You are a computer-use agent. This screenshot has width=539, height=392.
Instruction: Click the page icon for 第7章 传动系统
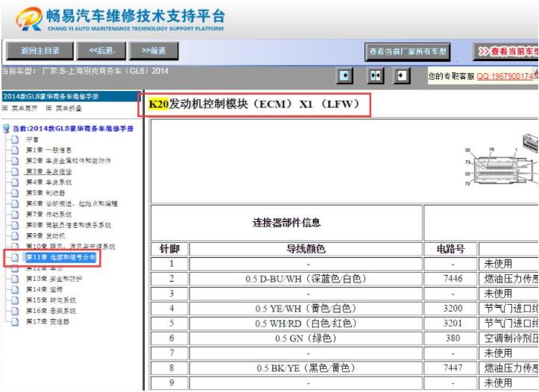pos(15,215)
